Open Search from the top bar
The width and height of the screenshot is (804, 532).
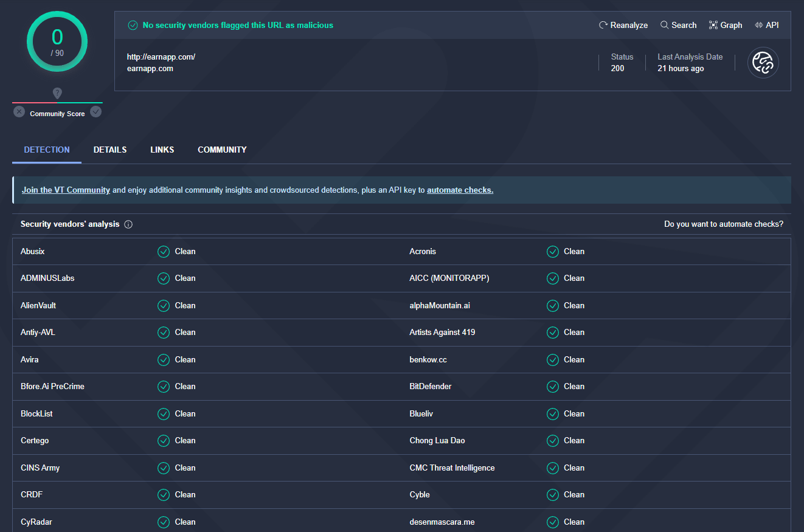(x=678, y=25)
